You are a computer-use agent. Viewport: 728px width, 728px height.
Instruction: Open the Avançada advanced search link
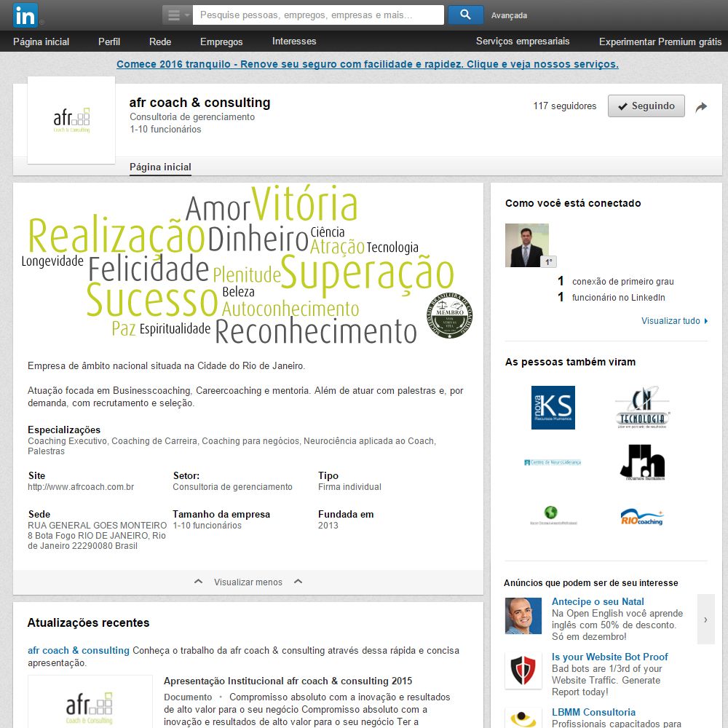click(x=509, y=15)
